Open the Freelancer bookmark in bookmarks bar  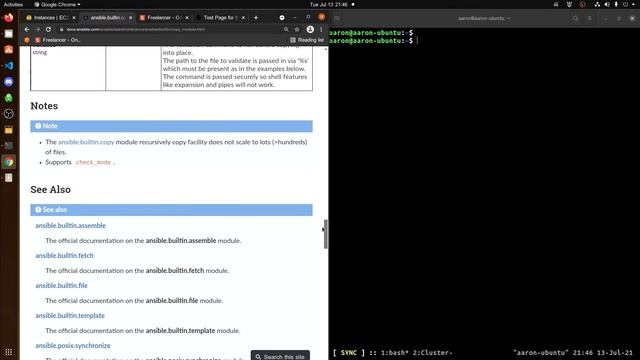(x=58, y=40)
